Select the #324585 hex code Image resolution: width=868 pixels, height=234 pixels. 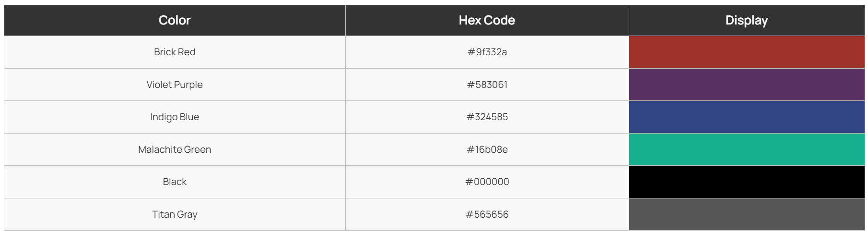coord(487,117)
